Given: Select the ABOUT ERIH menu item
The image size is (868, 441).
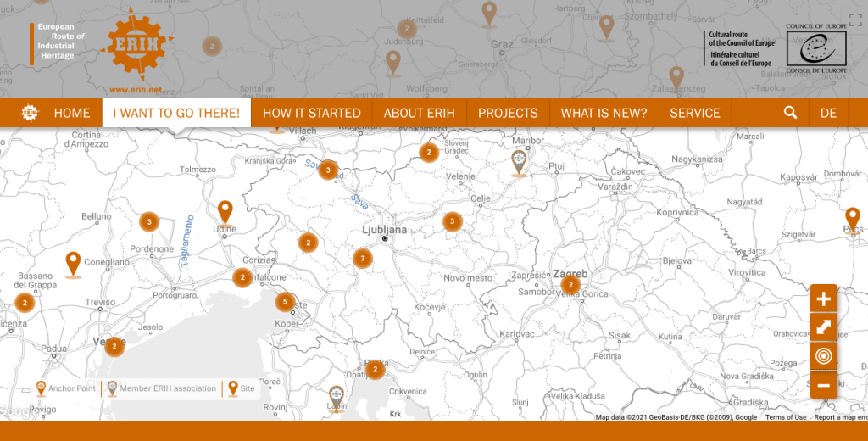Looking at the screenshot, I should (420, 113).
